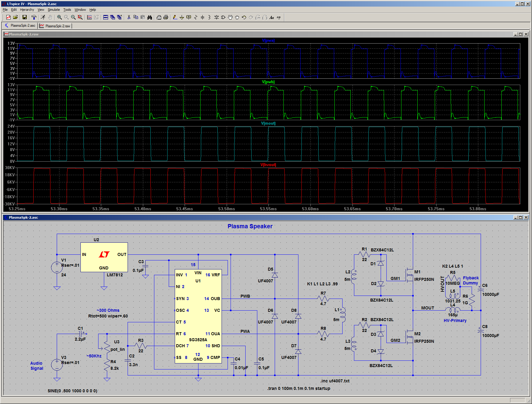
Task: Maximize the PlasmaSpk-2.asc schematic sub-window
Action: point(521,217)
